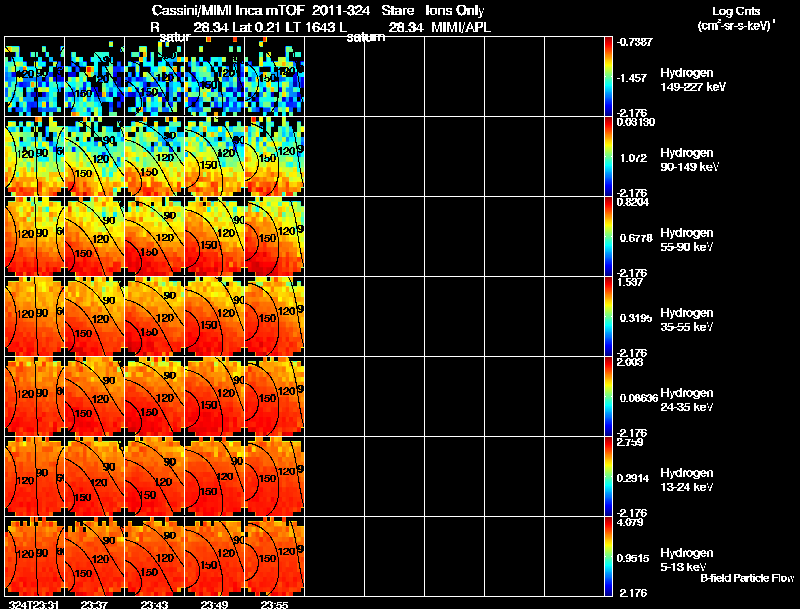Click the color bar for Hydrogen 13-24 keV
800x609 pixels.
(608, 477)
